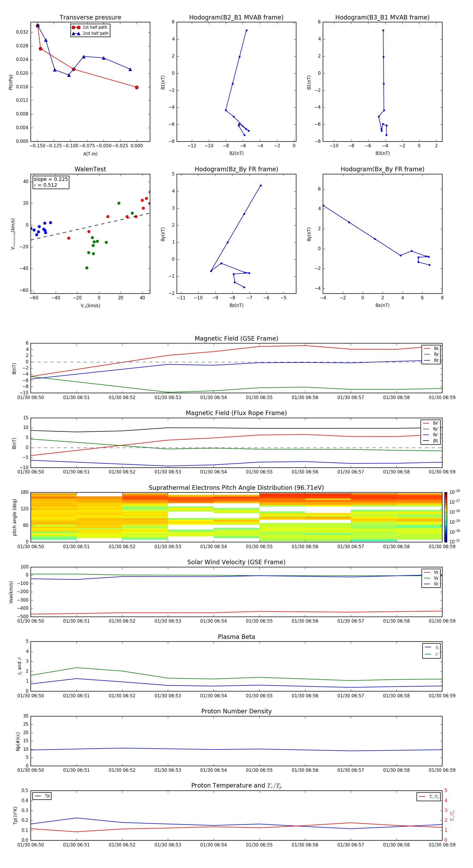The width and height of the screenshot is (473, 868).
Task: Click the 'Solar Wind Velocity (GSE Frame)' title
Action: [236, 562]
